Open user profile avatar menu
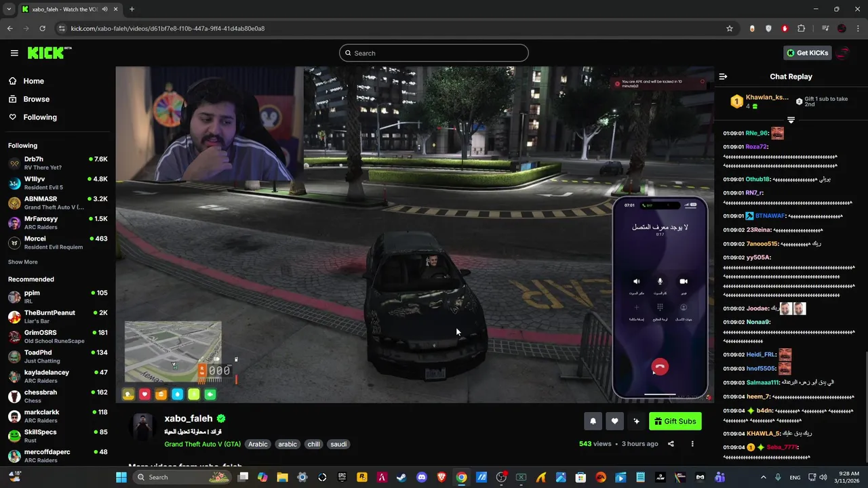This screenshot has height=488, width=868. (x=844, y=53)
